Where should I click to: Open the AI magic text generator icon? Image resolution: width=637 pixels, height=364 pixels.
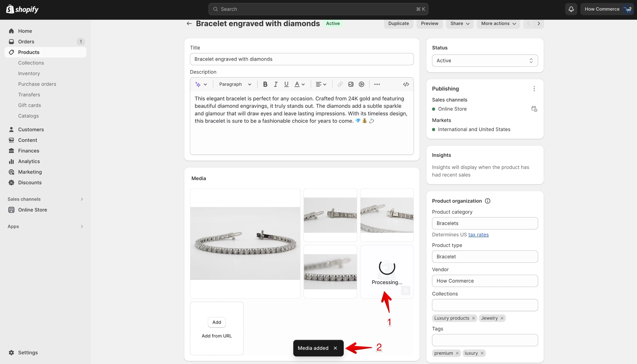[x=198, y=84]
